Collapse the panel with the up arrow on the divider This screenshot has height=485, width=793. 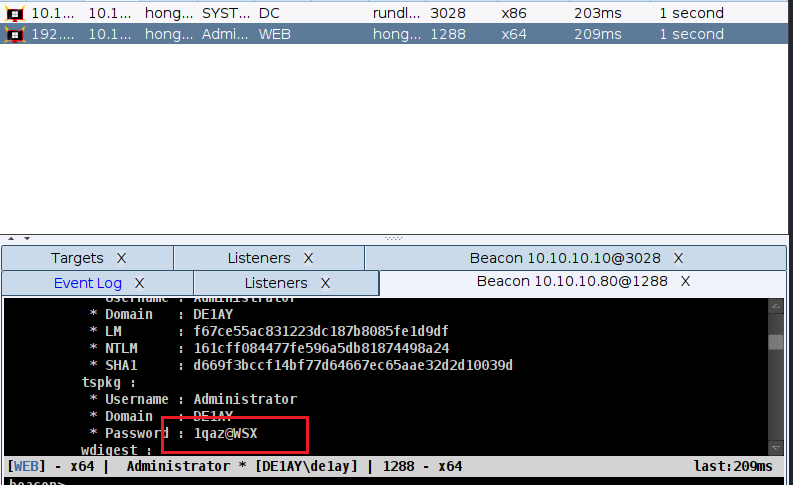click(11, 238)
